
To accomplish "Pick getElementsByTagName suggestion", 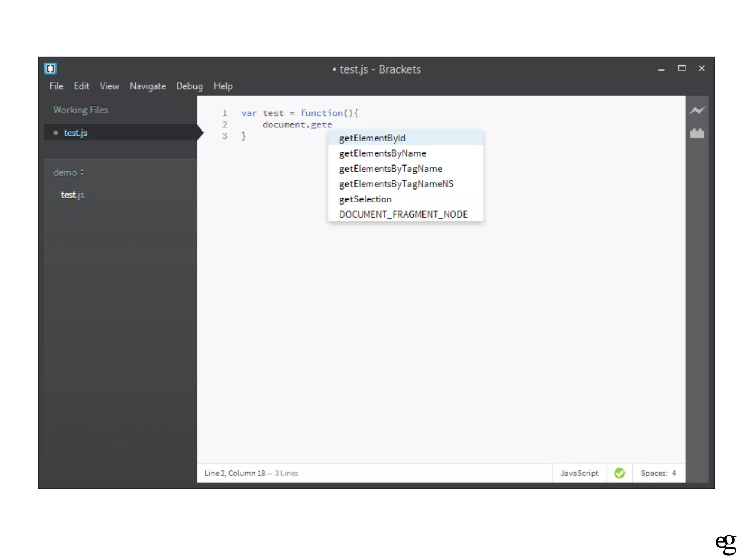I will tap(390, 169).
